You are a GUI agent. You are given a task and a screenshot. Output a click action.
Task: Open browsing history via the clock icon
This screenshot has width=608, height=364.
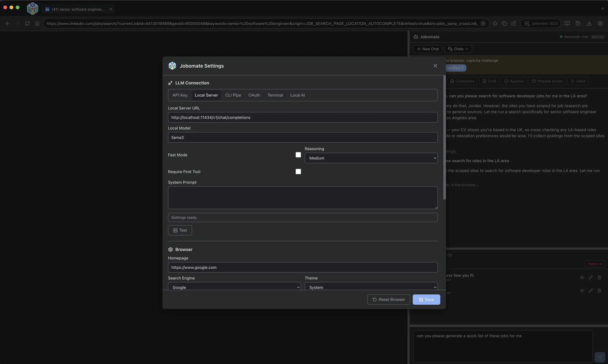point(578,23)
